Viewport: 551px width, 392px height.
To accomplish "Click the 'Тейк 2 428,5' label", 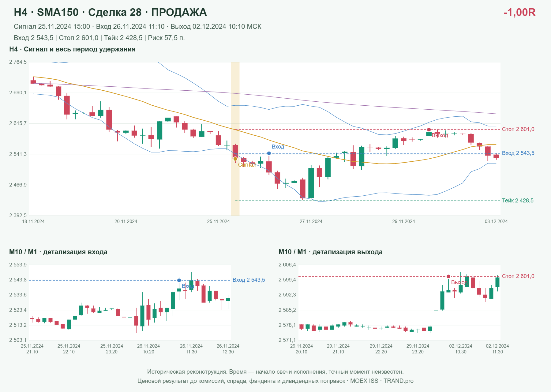I will 518,201.
